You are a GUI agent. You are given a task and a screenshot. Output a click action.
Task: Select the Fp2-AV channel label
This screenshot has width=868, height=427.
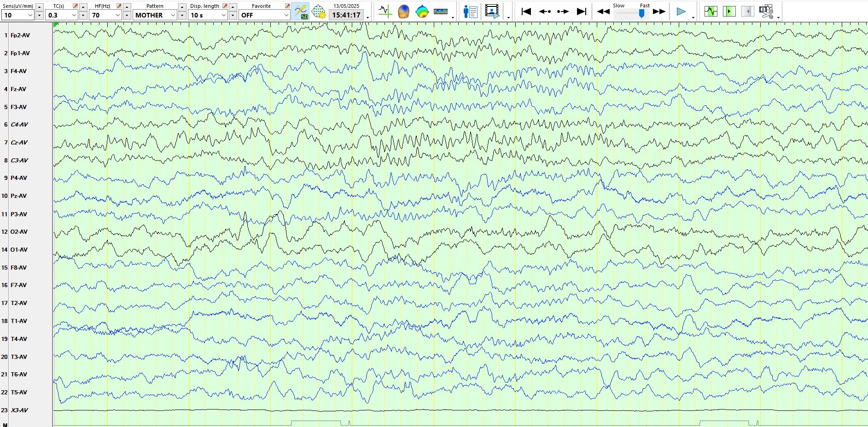click(20, 35)
